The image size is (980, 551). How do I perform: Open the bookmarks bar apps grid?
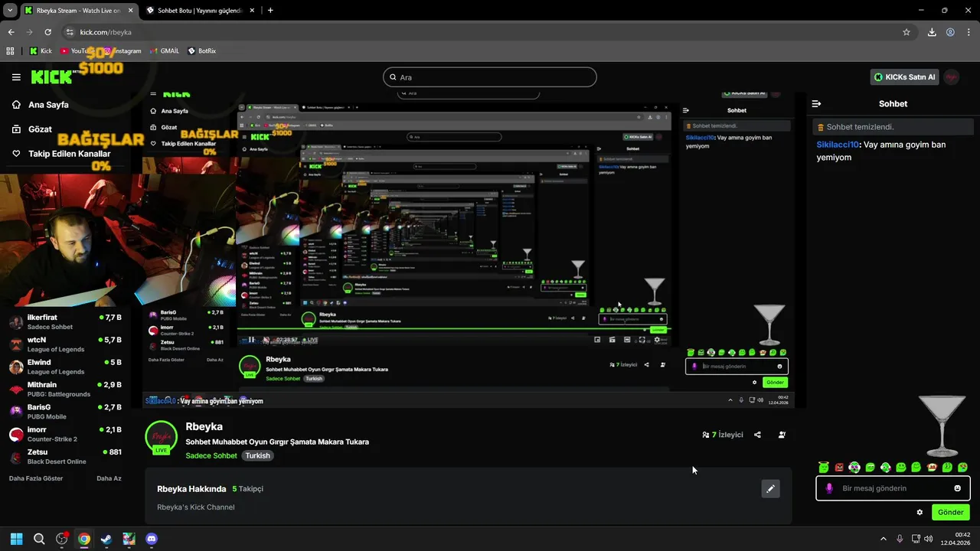tap(10, 51)
